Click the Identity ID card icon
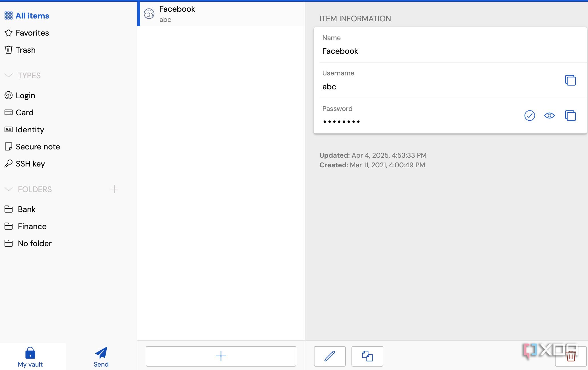The height and width of the screenshot is (370, 588). pos(9,129)
